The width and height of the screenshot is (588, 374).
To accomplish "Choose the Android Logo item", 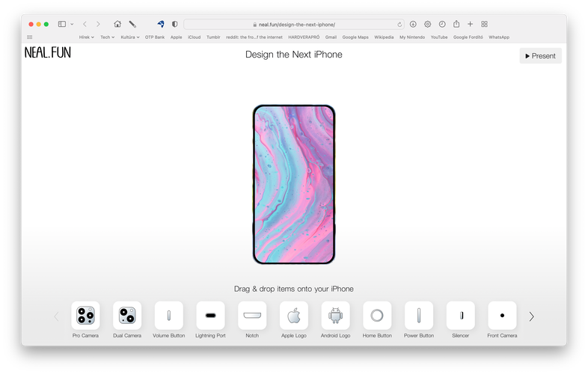I will tap(335, 316).
